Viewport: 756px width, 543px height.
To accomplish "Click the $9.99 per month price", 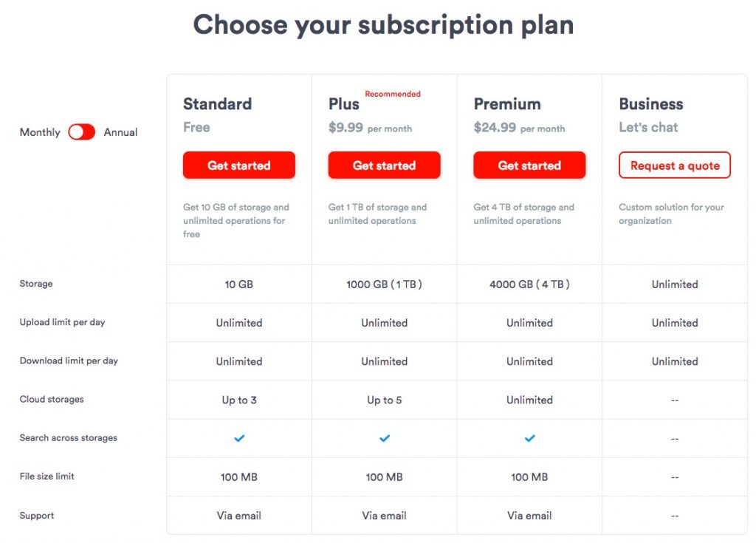I will (x=371, y=128).
